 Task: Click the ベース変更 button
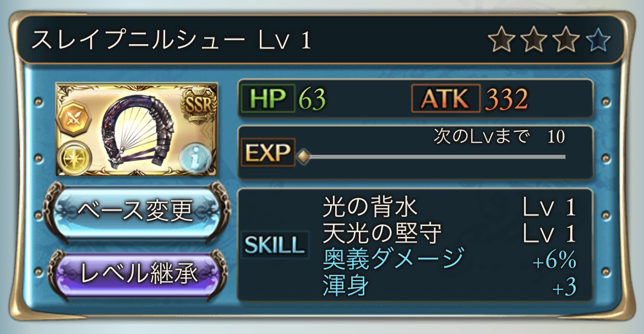pos(137,212)
